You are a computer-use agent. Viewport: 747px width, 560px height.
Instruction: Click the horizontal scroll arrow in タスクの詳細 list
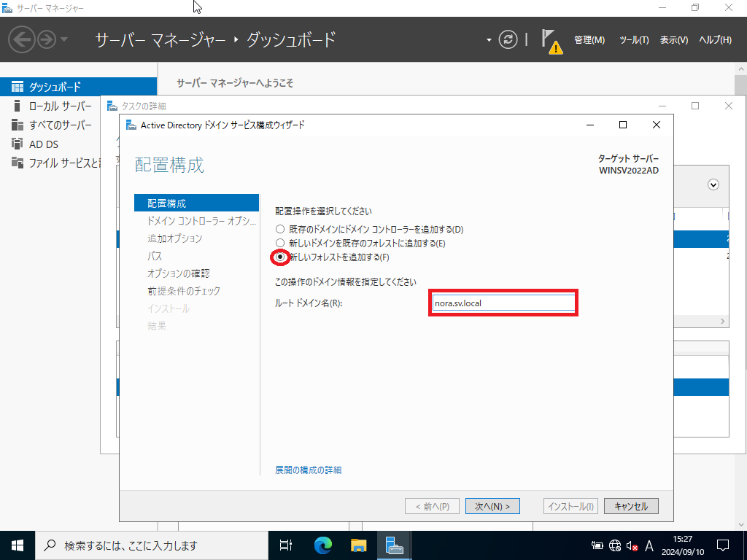pyautogui.click(x=723, y=322)
